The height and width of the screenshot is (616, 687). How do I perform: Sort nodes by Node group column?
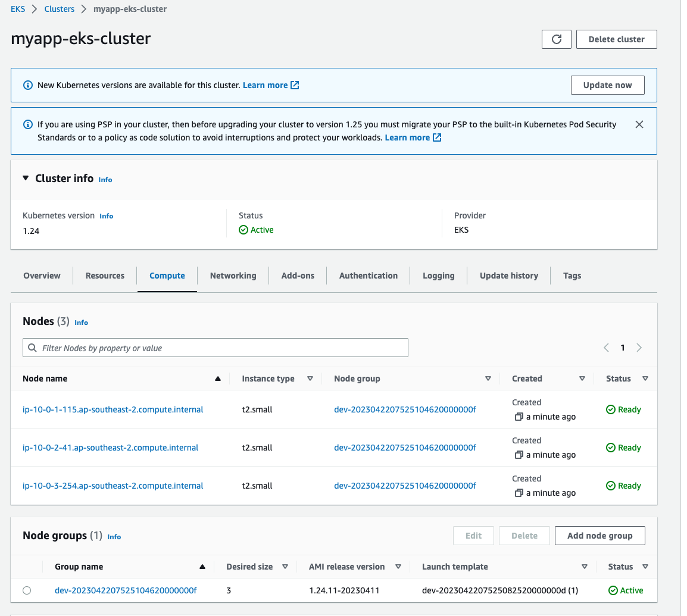(488, 379)
